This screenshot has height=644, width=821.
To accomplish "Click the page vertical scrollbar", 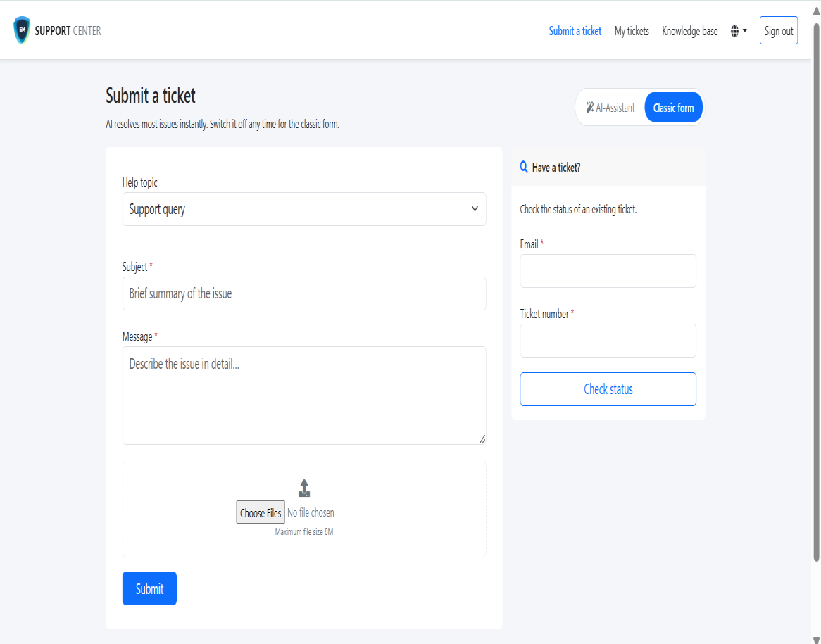I will [816, 293].
